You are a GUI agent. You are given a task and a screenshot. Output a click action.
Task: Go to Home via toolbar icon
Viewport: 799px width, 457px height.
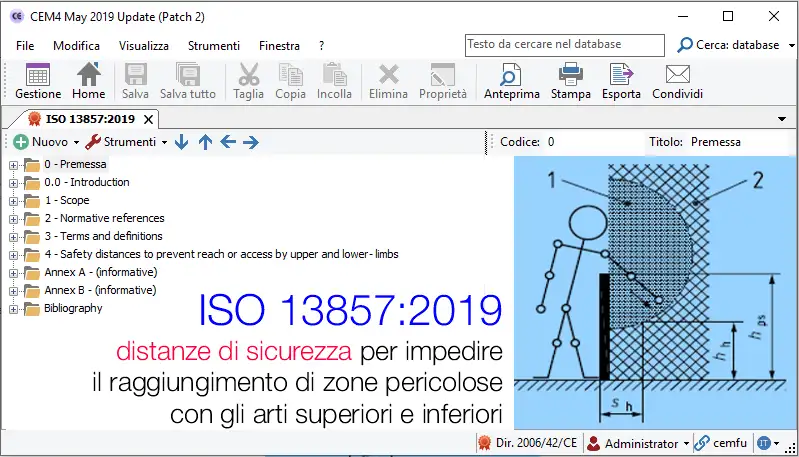coord(89,74)
